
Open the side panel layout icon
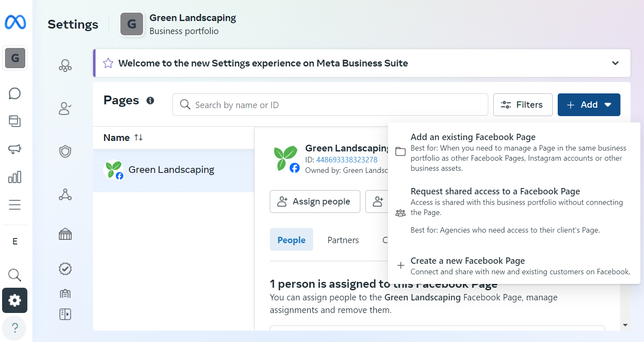65,314
